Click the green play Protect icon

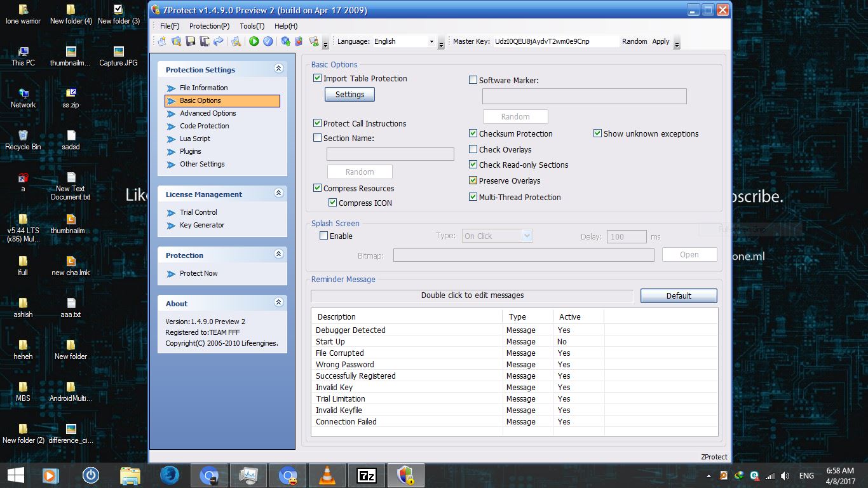coord(254,41)
